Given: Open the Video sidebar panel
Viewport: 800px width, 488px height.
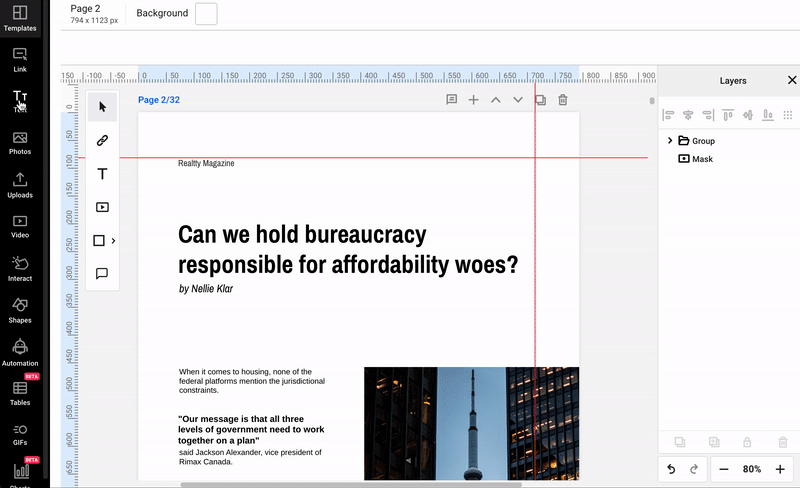Looking at the screenshot, I should [20, 227].
